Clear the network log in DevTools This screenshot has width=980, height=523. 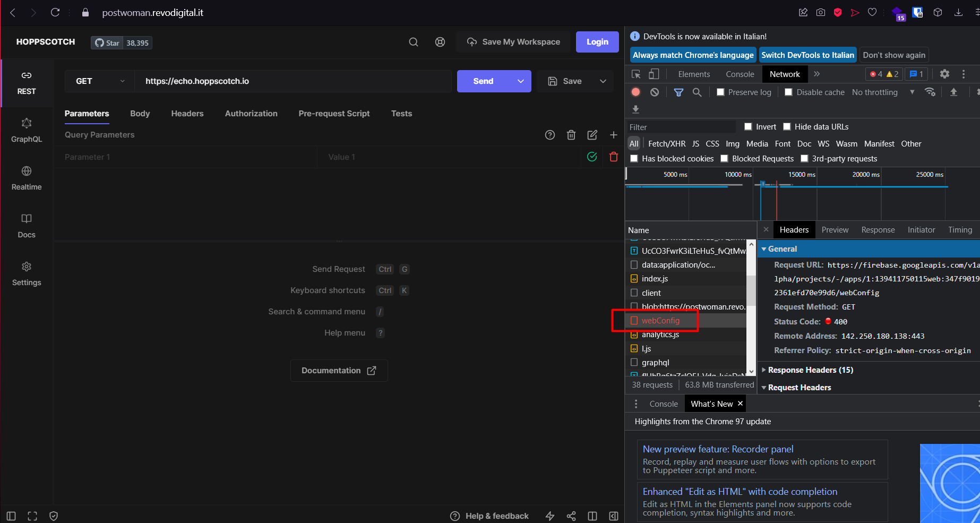point(655,92)
